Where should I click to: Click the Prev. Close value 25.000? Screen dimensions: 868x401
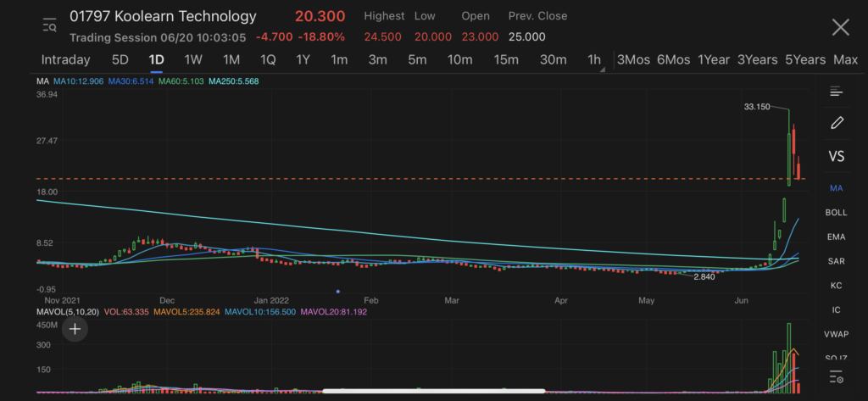click(x=526, y=37)
